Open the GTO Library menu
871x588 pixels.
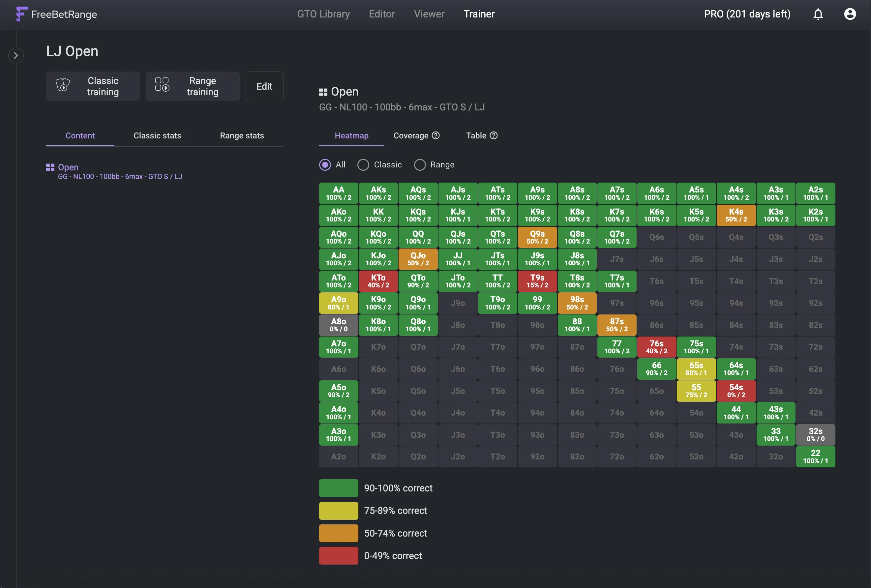coord(323,14)
